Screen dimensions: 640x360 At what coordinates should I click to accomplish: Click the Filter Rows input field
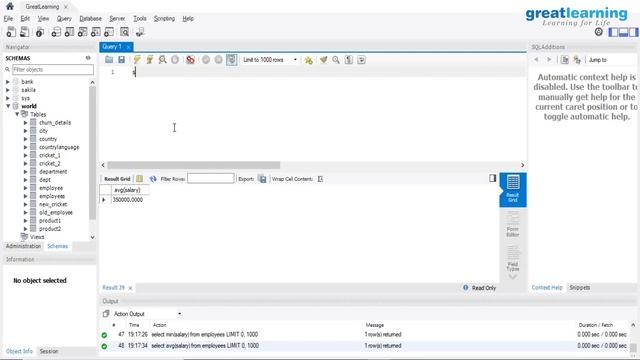[211, 179]
